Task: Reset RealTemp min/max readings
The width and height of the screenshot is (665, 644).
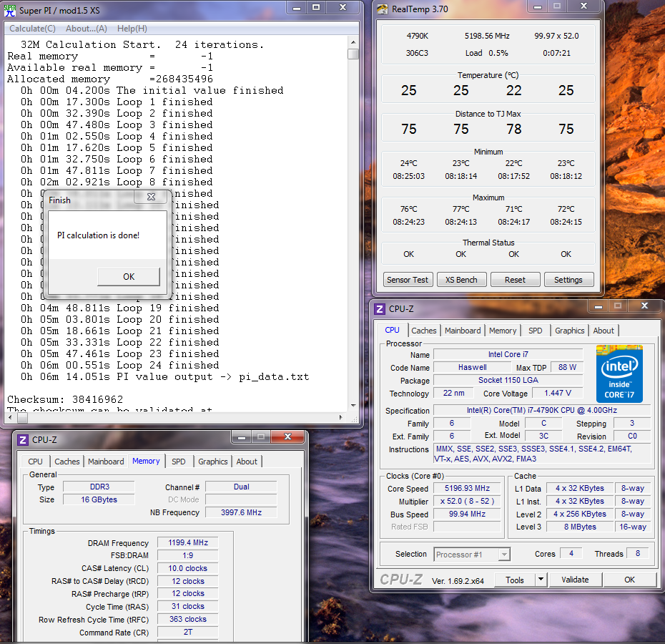Action: point(515,280)
